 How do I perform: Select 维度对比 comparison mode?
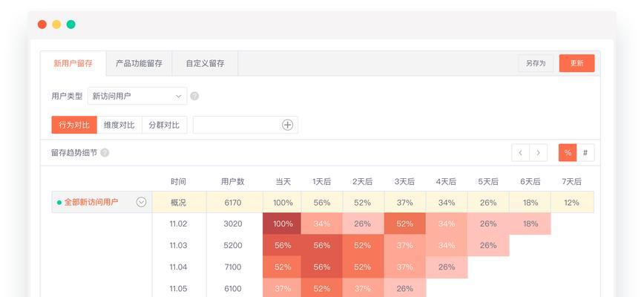119,125
